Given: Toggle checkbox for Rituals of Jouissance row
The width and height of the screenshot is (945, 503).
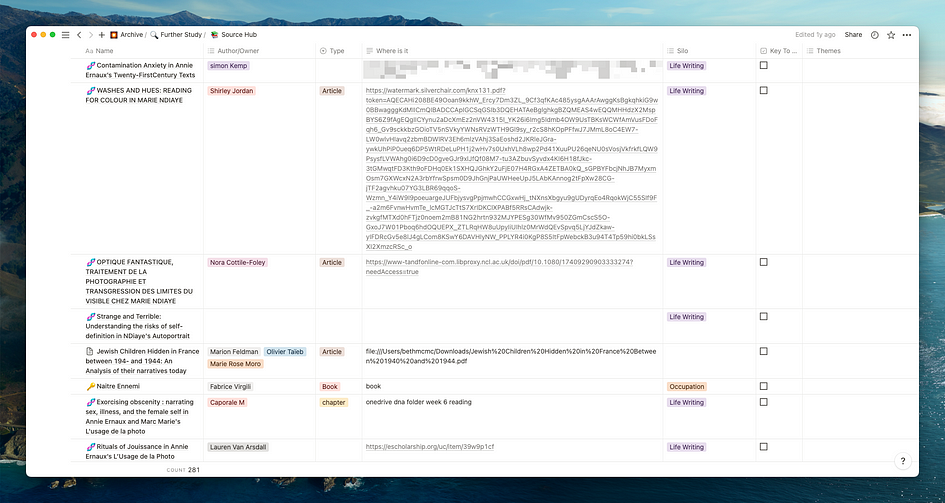Looking at the screenshot, I should coord(763,447).
